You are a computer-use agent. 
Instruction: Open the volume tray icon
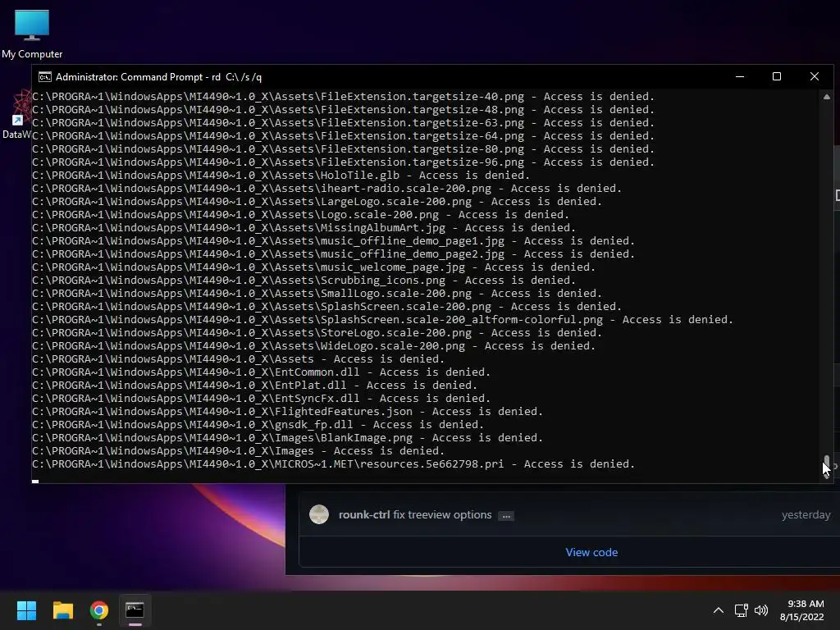760,610
